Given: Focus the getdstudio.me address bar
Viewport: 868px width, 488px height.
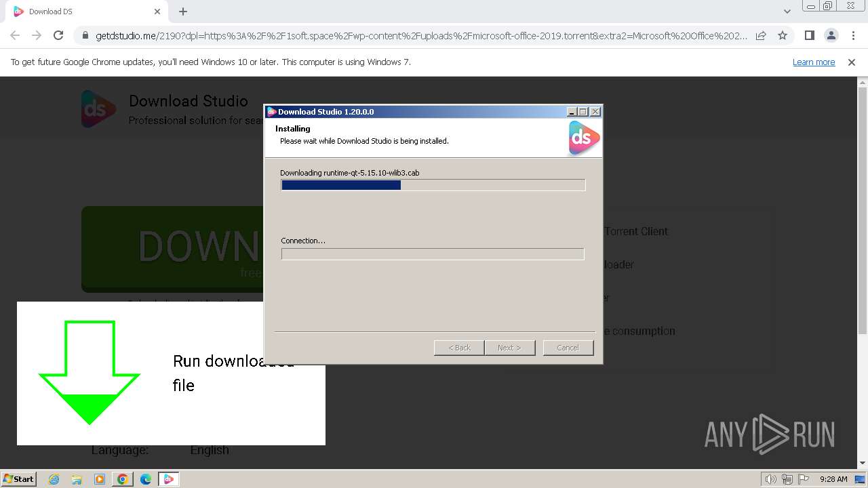Looking at the screenshot, I should coord(421,36).
